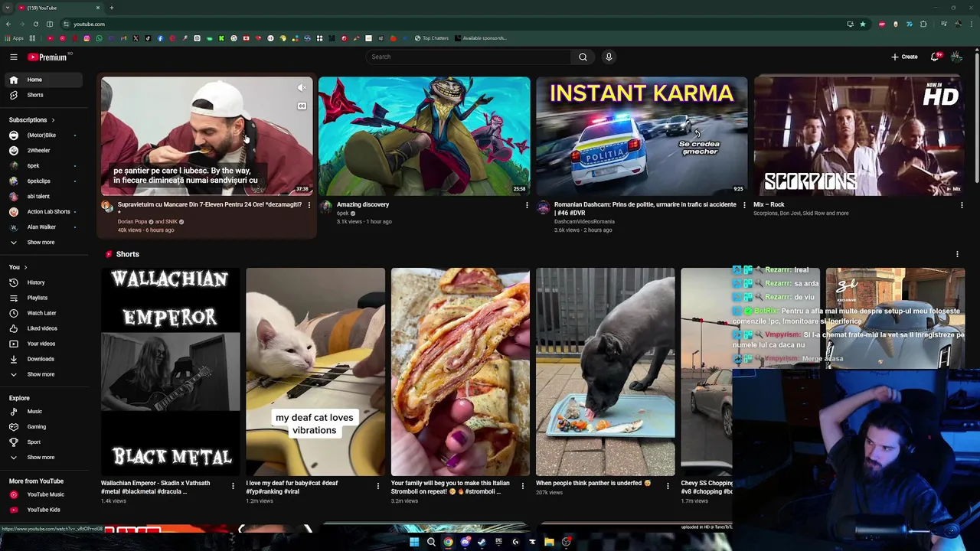980x551 pixels.
Task: Open options for the Suprавietuim 7-Eleven video
Action: click(309, 205)
